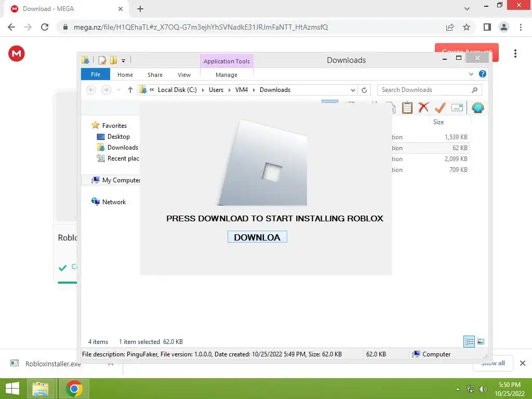
Task: Expand the ribbon chevron
Action: click(471, 74)
